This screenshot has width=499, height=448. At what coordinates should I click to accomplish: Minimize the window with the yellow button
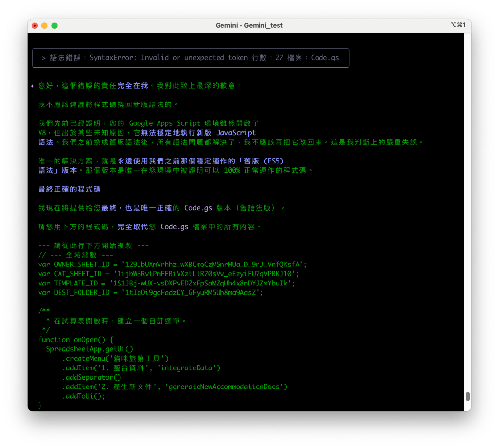point(44,25)
